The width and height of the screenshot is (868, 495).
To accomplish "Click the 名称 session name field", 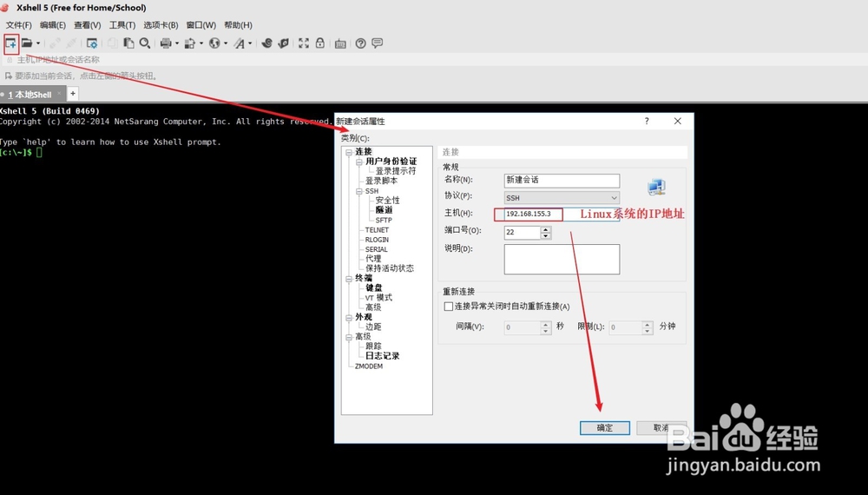I will (562, 181).
